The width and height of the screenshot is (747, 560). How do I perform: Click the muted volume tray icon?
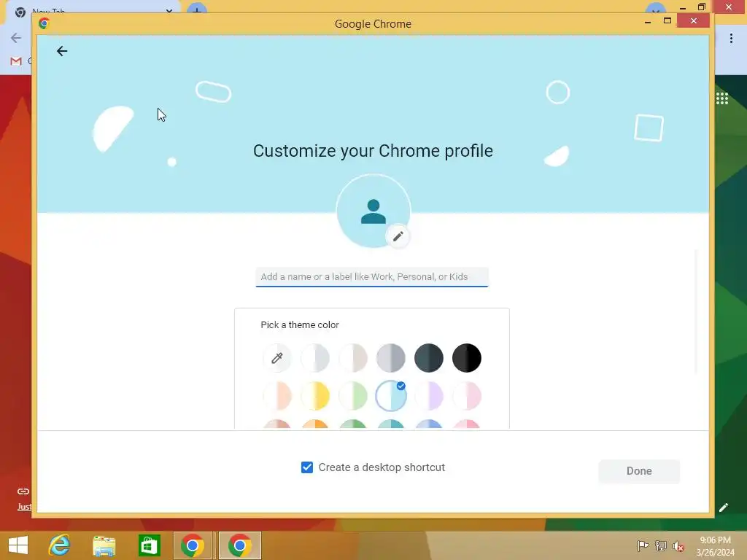(x=678, y=546)
